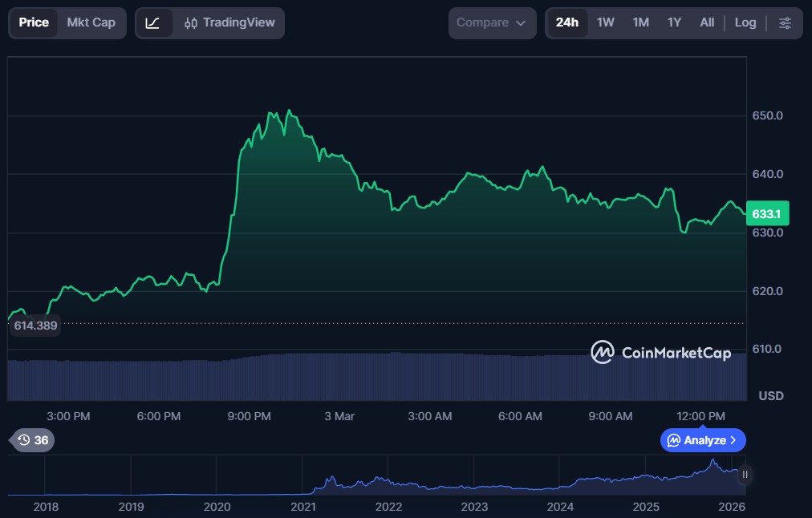812x518 pixels.
Task: Show the All time range
Action: 706,23
